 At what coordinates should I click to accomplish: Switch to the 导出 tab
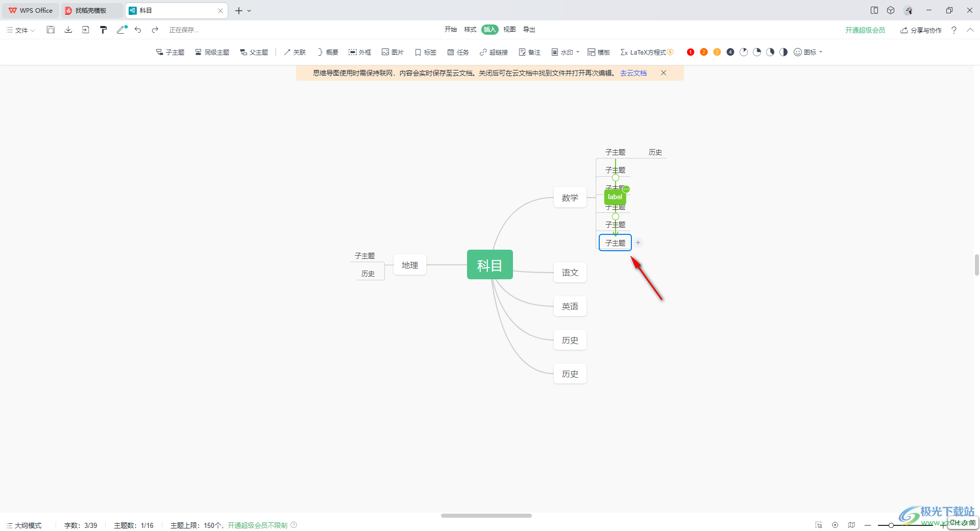click(529, 30)
